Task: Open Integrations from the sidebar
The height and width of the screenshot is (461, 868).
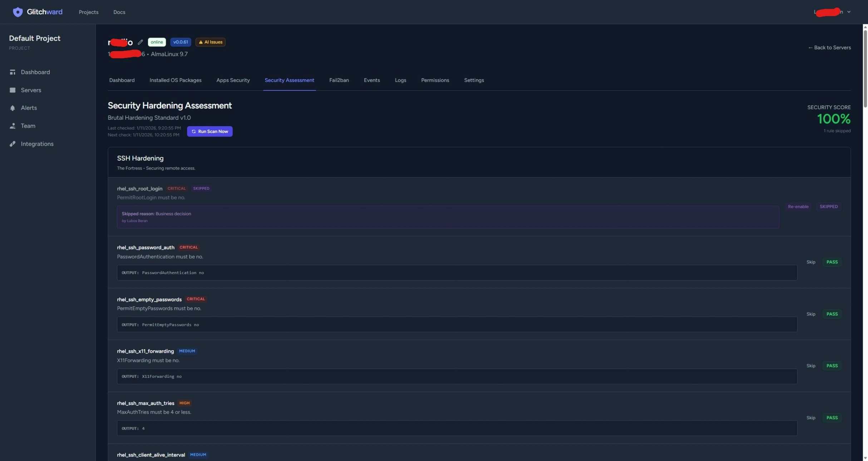Action: (37, 144)
